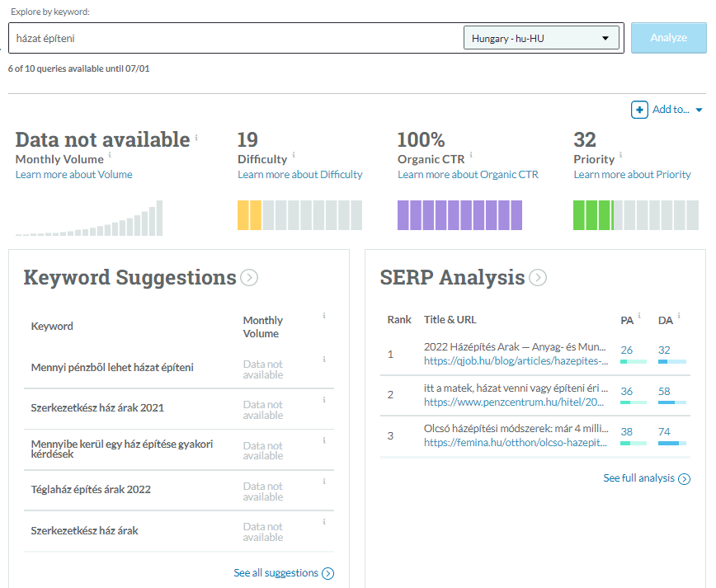Click info icon next to Organic CTR
This screenshot has width=716, height=588.
[x=471, y=155]
